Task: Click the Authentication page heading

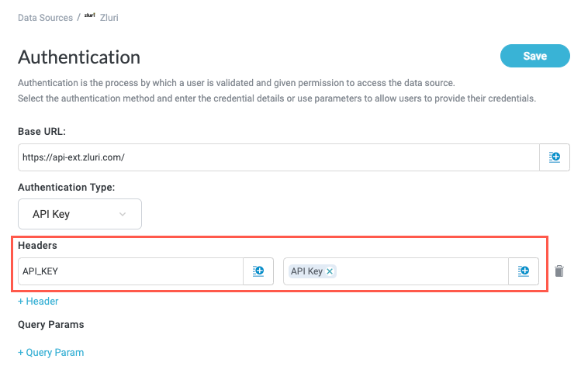Action: tap(79, 57)
